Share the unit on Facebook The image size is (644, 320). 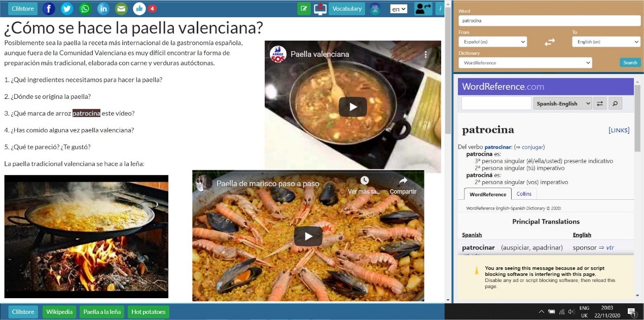49,9
